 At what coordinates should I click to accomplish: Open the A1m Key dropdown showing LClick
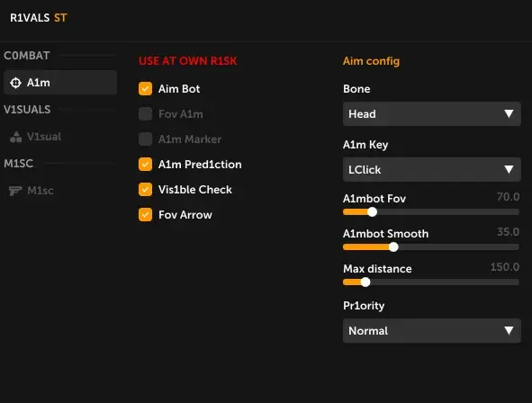(x=431, y=169)
